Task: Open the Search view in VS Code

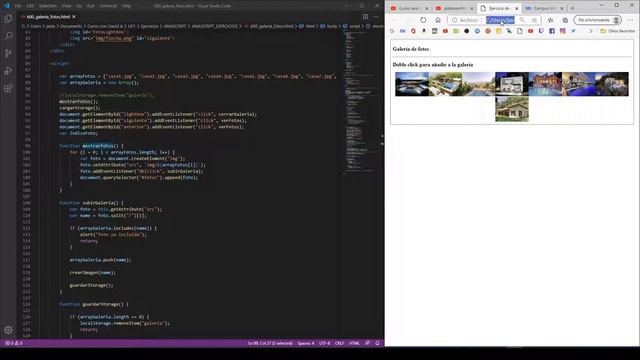Action: coord(8,36)
